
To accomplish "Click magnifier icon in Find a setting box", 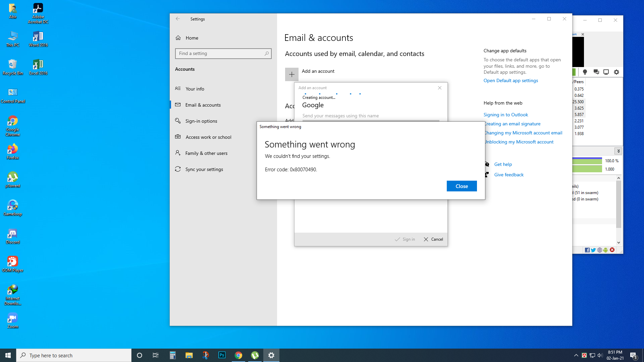I will (267, 54).
